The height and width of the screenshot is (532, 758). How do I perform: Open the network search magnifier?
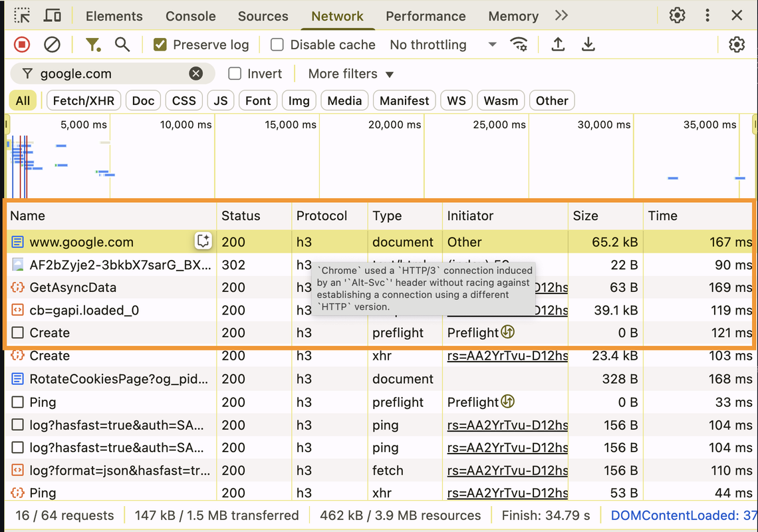click(x=122, y=45)
